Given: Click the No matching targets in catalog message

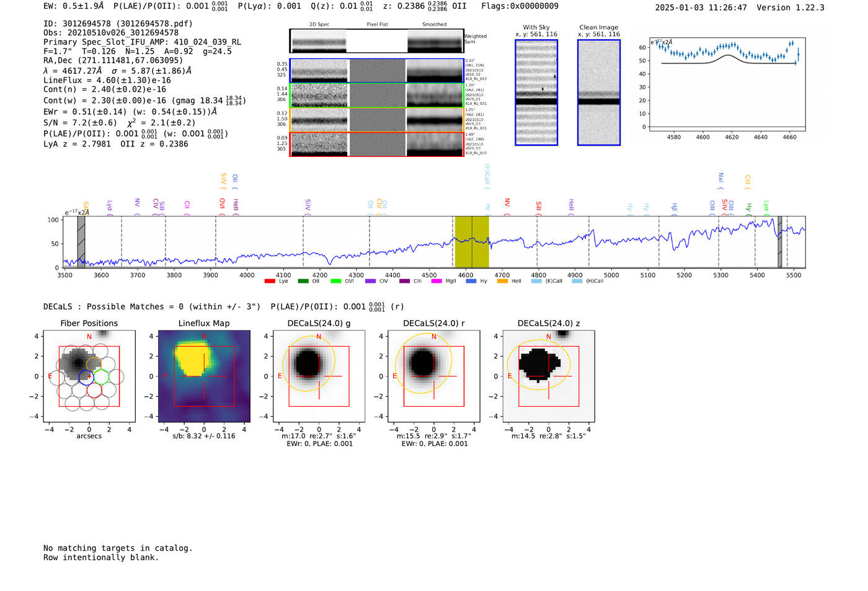Looking at the screenshot, I should click(x=118, y=548).
